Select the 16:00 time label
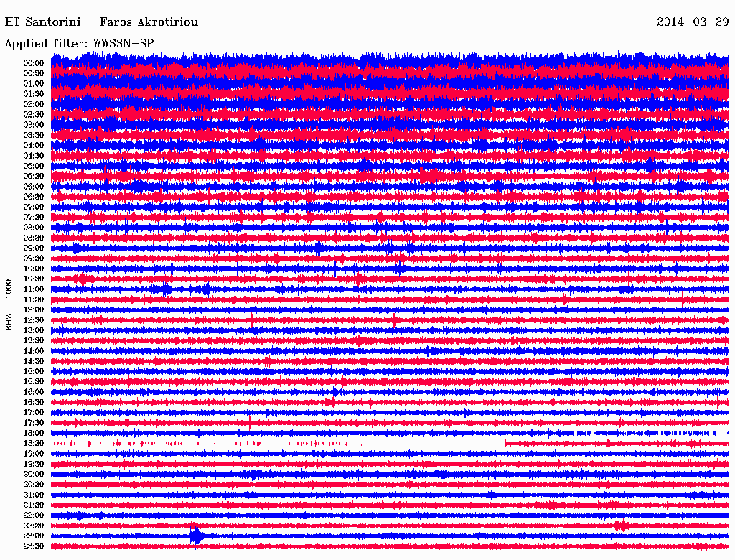 point(33,392)
